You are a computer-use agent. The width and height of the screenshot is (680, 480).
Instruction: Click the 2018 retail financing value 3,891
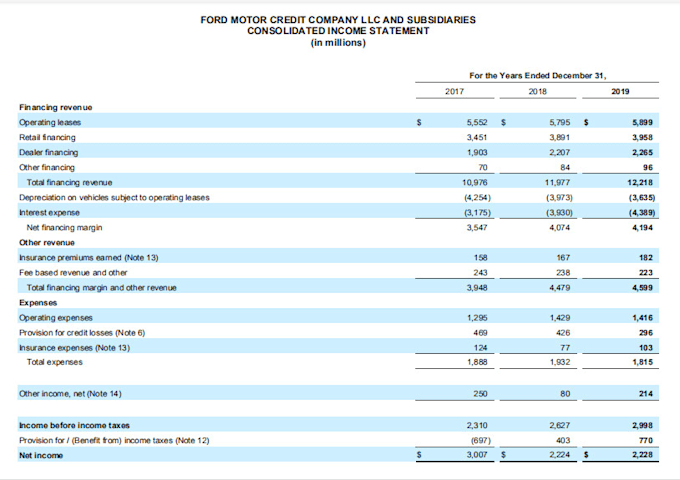pos(559,137)
